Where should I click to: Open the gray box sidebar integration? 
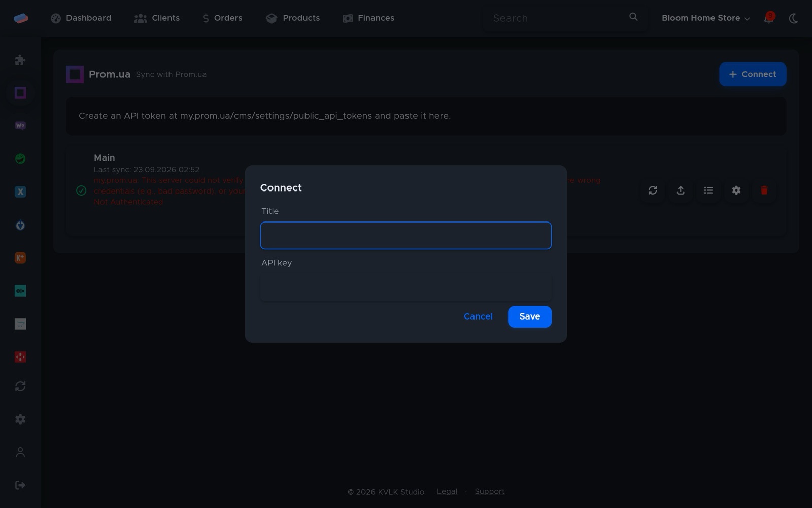coord(20,324)
